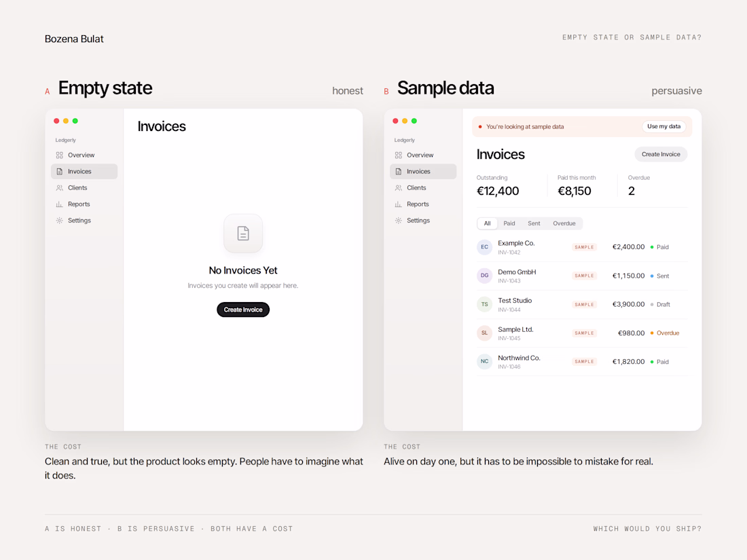Viewport: 747px width, 560px height.
Task: Click the Overview grid icon in Sample data sidebar
Action: coord(399,155)
